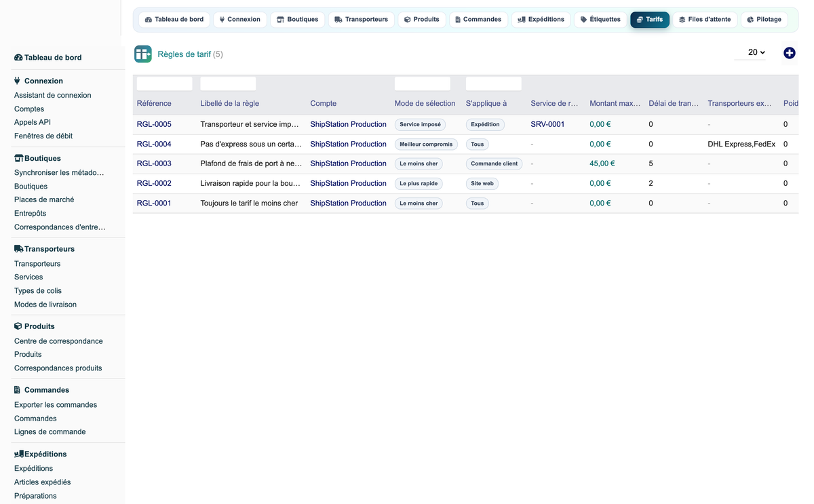The image size is (814, 504).
Task: Go to the Pilotage top tab
Action: pos(764,20)
